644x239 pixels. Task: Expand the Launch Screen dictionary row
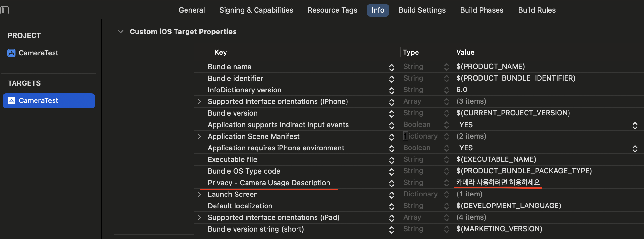pyautogui.click(x=199, y=195)
